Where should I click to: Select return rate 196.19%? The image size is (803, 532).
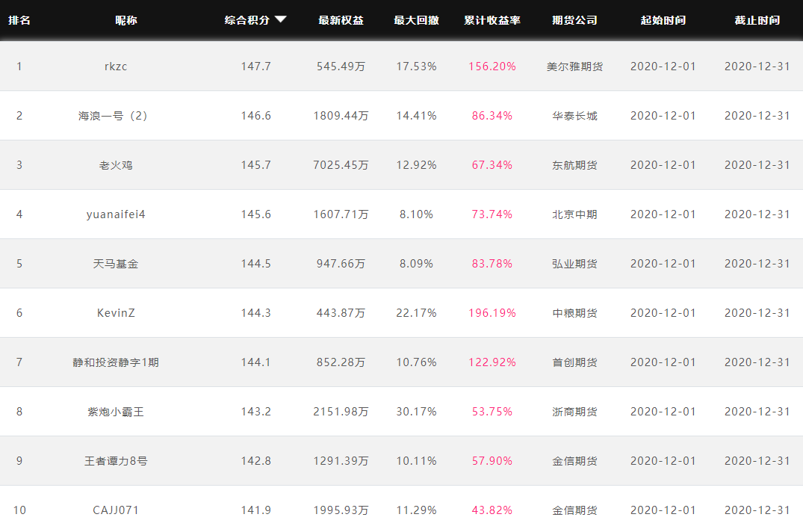(x=492, y=313)
